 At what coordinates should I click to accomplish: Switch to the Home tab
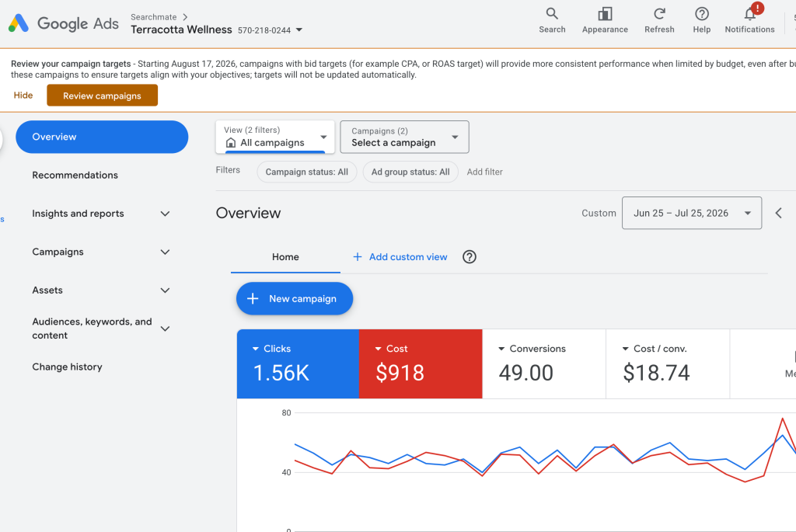coord(285,257)
